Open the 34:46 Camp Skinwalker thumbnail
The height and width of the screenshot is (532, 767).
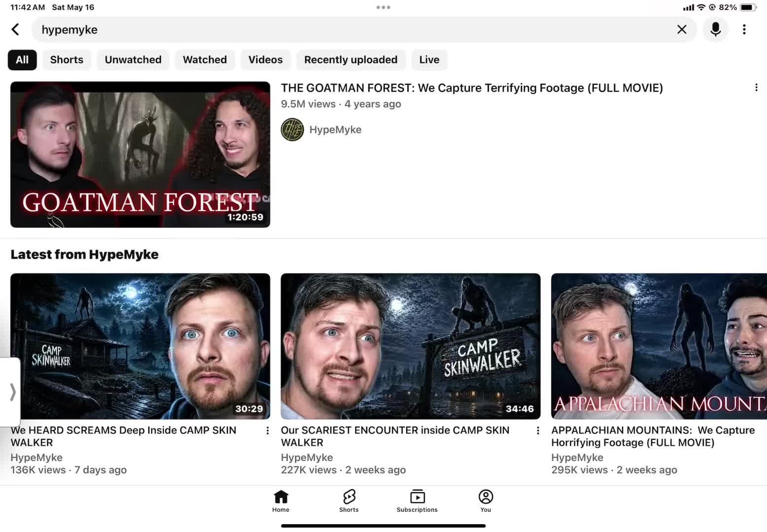411,346
